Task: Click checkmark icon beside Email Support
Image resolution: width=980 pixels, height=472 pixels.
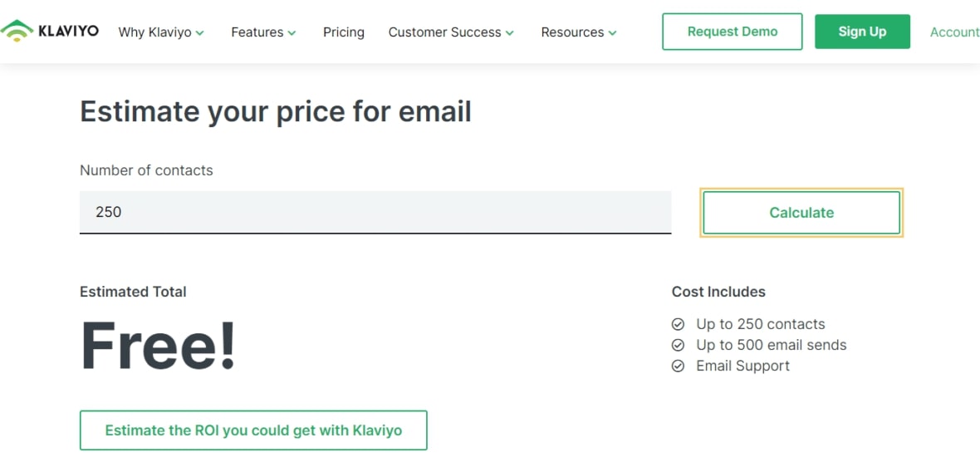Action: click(x=678, y=366)
